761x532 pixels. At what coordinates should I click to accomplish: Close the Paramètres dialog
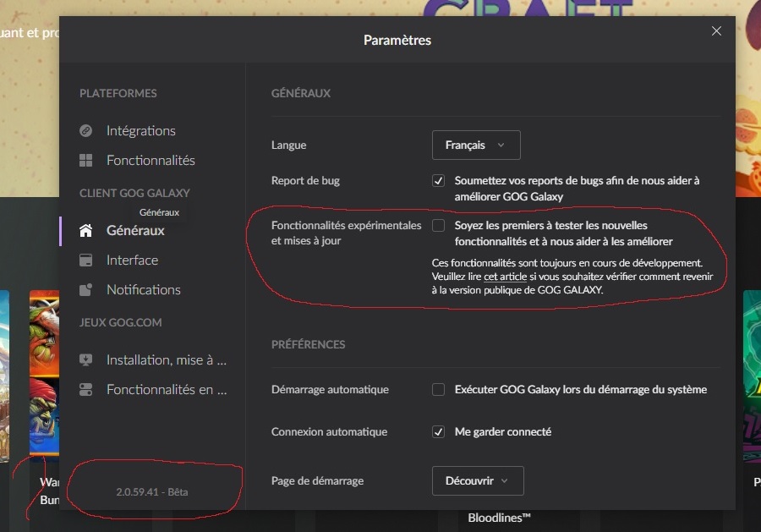(716, 31)
